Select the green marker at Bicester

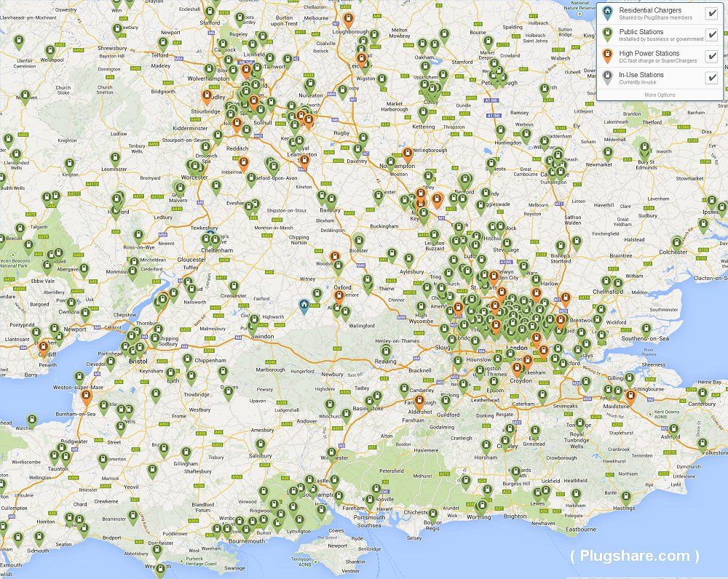(x=358, y=241)
